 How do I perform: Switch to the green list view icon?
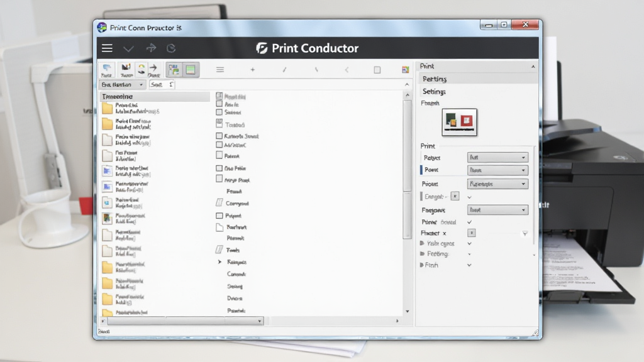pos(191,70)
